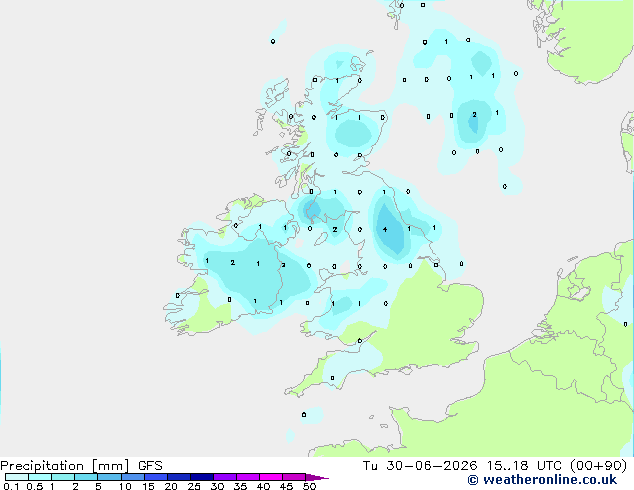Click the '50' legend scale label
634x490 pixels.
pyautogui.click(x=309, y=486)
